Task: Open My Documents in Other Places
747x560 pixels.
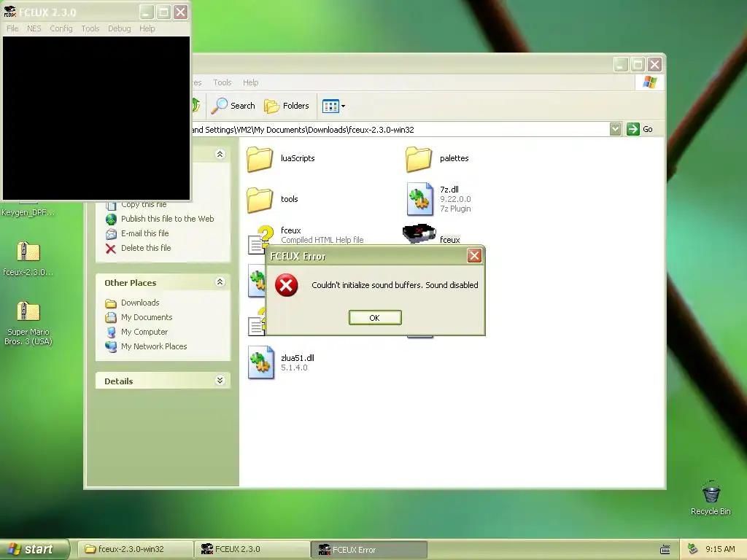Action: coord(147,318)
